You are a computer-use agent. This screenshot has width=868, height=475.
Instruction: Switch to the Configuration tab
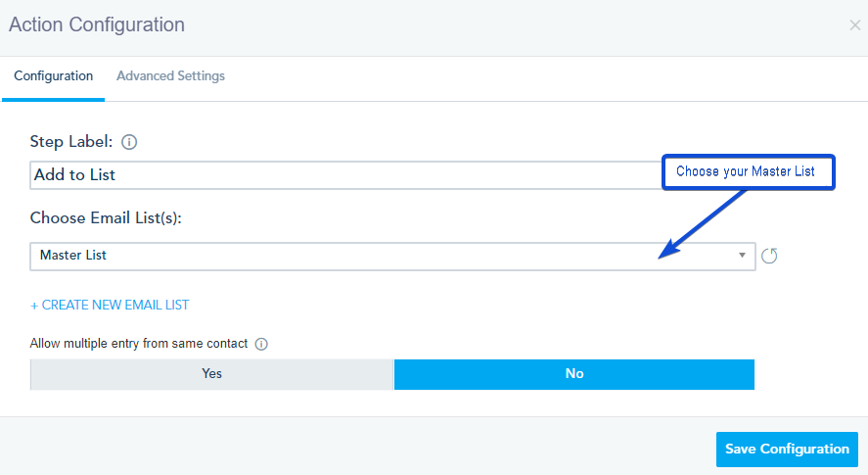[x=54, y=76]
